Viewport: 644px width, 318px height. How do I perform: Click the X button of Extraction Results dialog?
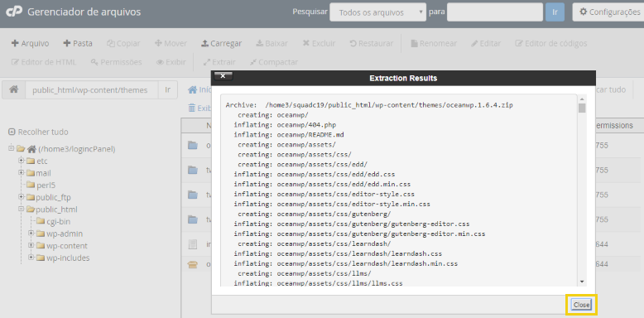click(223, 76)
